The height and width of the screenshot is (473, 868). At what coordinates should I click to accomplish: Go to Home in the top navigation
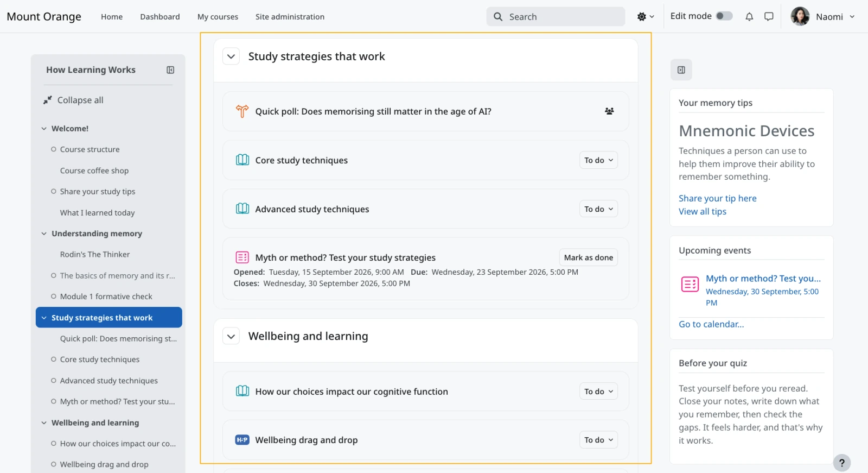(112, 17)
